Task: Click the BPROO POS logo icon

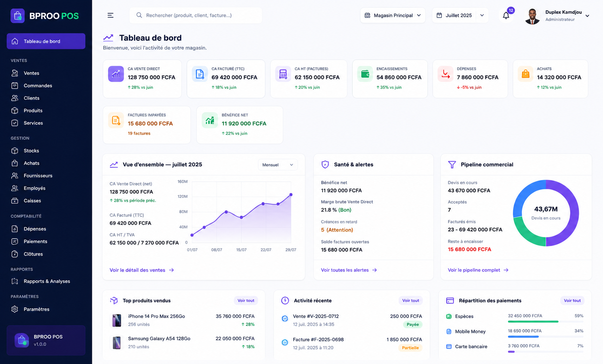Action: click(18, 16)
